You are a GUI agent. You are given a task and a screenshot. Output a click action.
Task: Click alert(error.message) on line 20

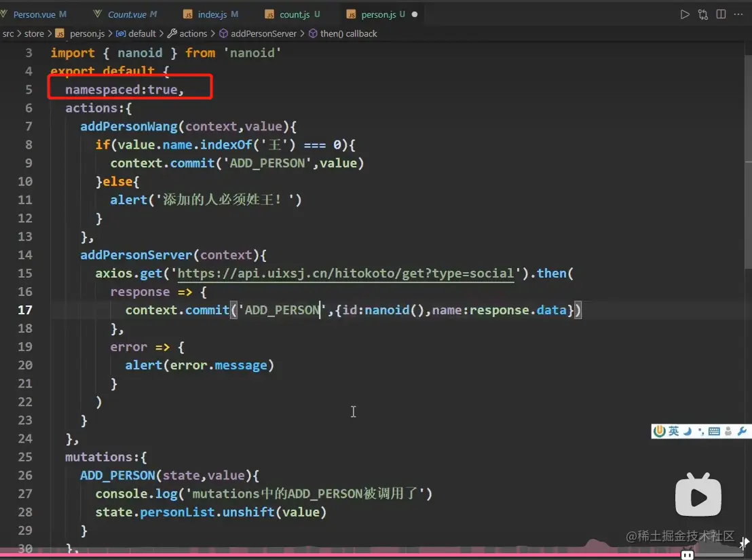(x=200, y=365)
